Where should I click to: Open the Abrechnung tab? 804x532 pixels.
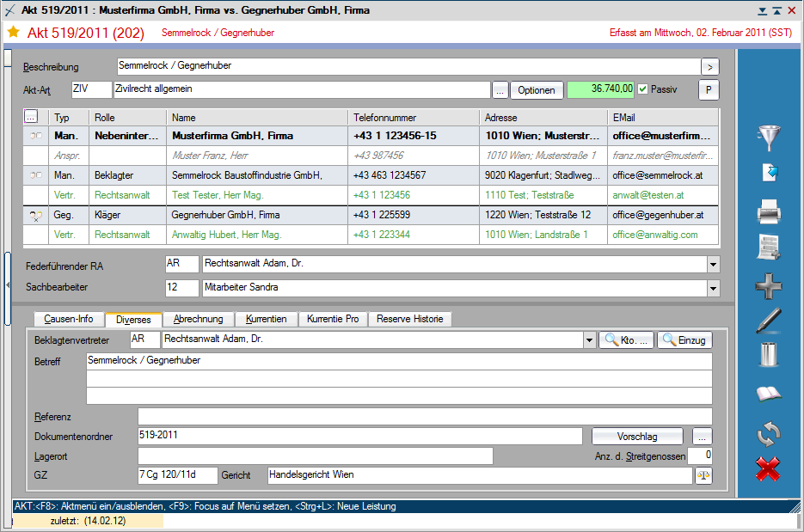point(198,319)
